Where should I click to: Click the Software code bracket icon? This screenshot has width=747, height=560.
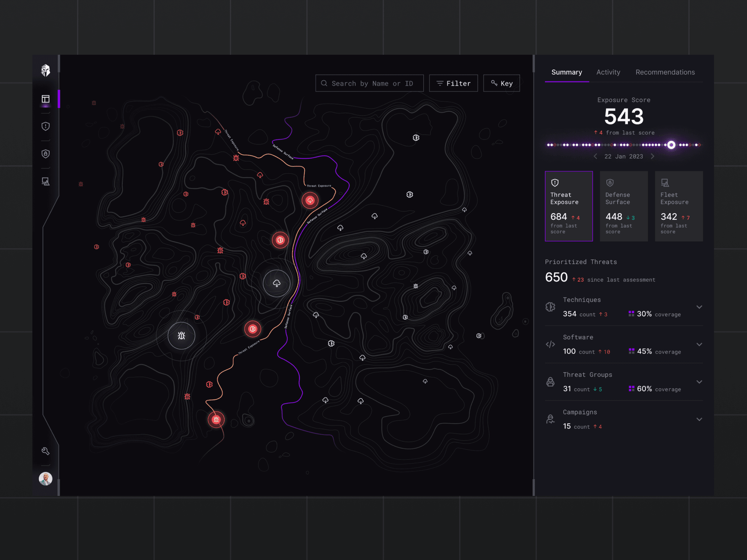(551, 344)
